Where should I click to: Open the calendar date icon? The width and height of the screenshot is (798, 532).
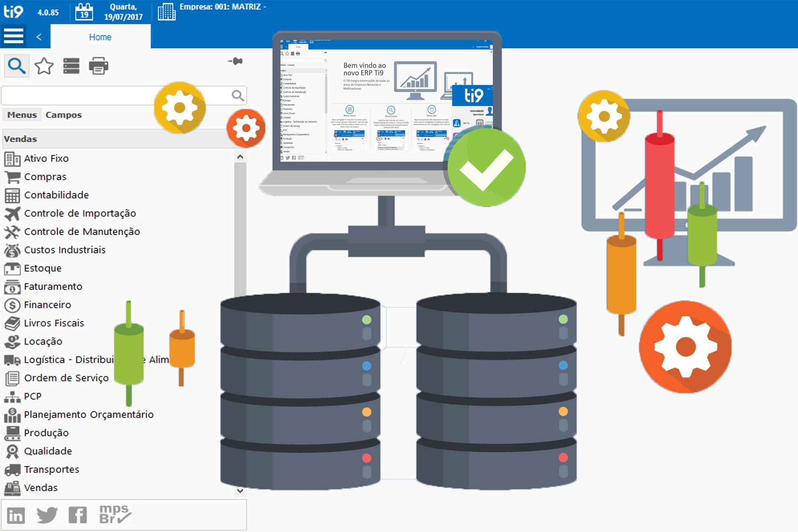point(84,11)
